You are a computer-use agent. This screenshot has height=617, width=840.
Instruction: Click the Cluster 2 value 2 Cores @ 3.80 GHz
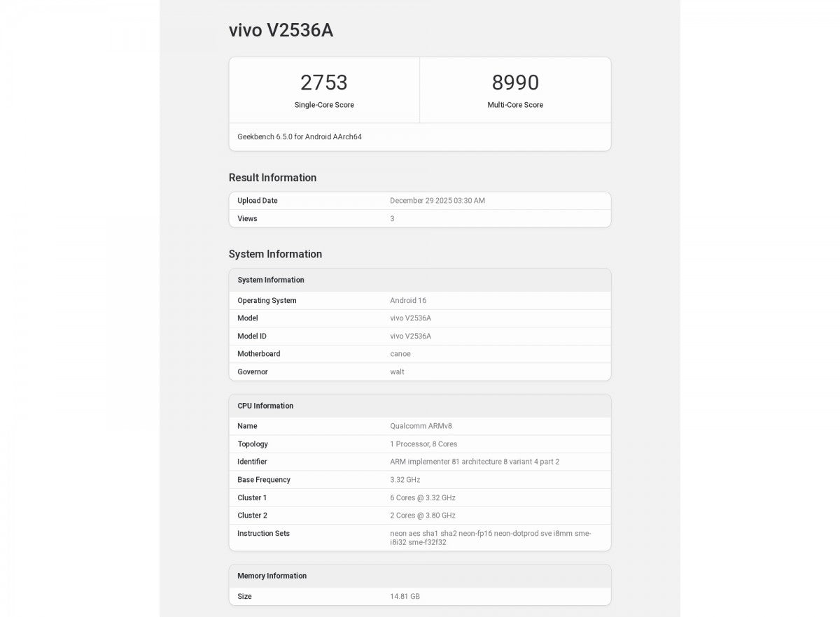coord(423,516)
